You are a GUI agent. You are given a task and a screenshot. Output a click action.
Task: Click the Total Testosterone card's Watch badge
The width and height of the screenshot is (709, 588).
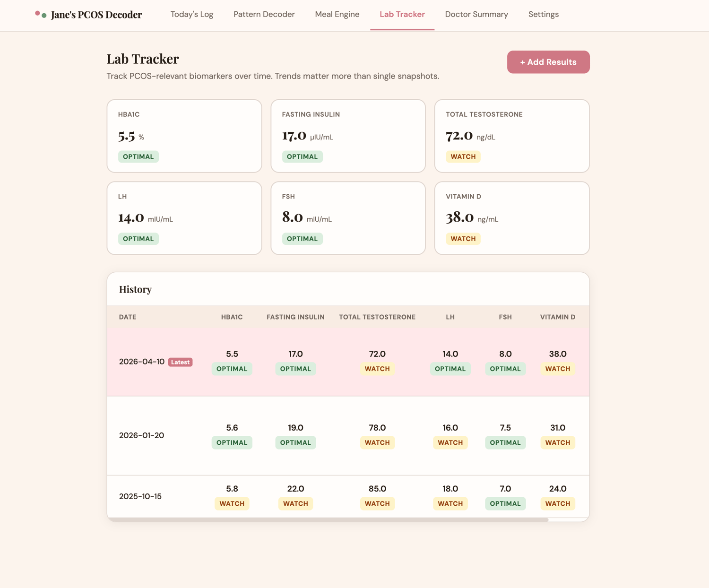(x=463, y=156)
